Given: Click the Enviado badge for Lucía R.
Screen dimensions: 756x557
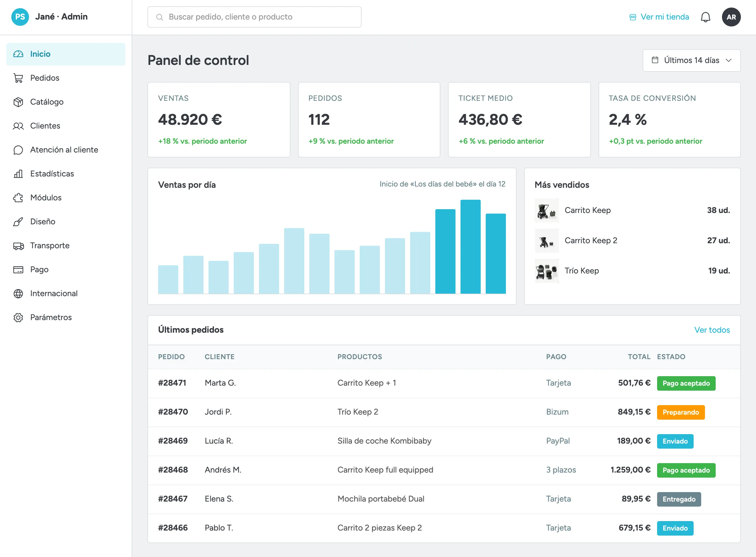Looking at the screenshot, I should tap(675, 441).
